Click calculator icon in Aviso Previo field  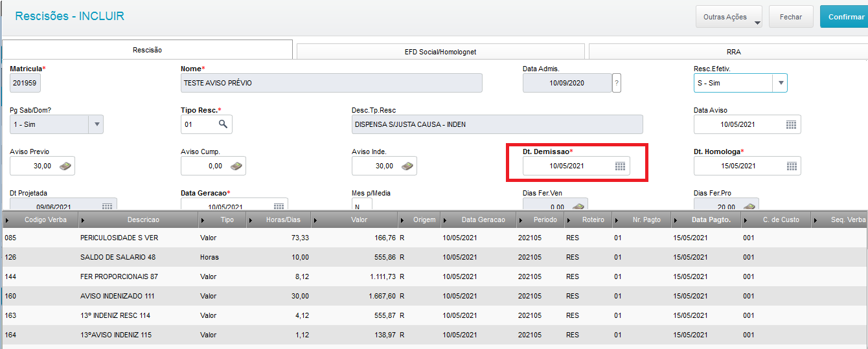tap(65, 166)
